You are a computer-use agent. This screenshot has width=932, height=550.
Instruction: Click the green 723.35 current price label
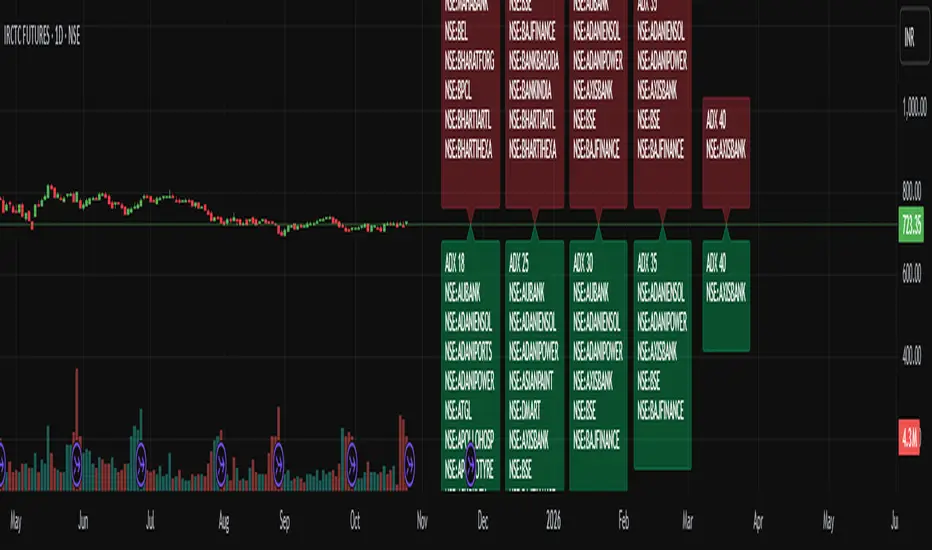click(x=911, y=225)
